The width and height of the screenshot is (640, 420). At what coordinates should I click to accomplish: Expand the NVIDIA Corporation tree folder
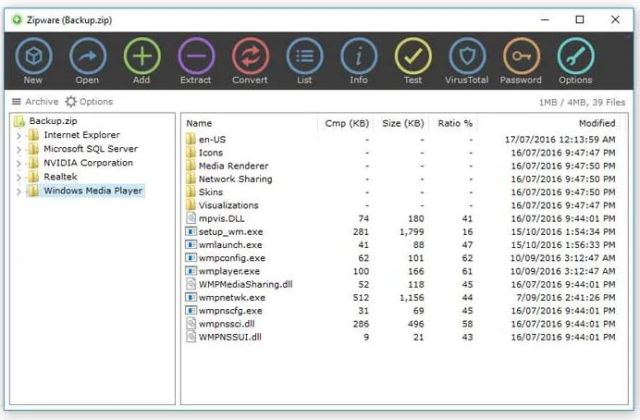19,163
